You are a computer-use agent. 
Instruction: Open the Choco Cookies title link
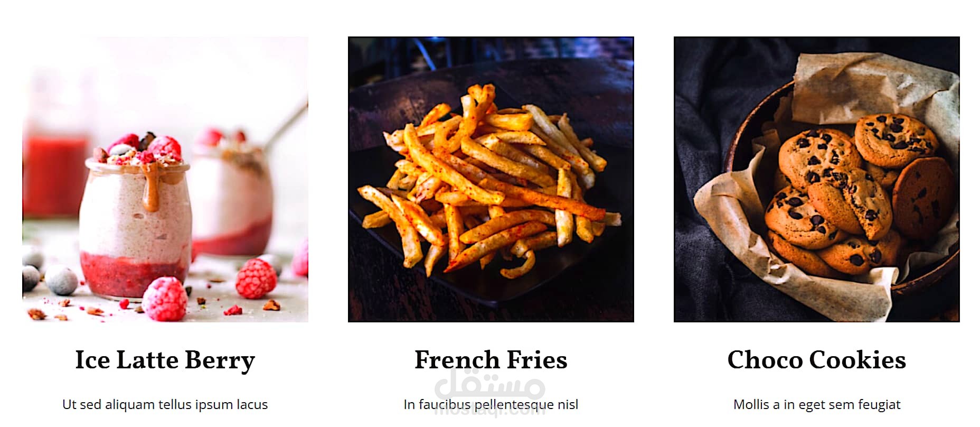817,360
